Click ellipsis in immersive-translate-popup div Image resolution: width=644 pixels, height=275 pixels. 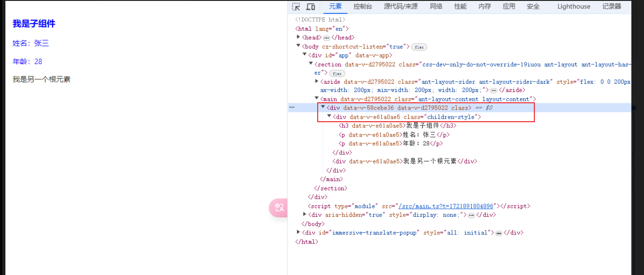499,234
